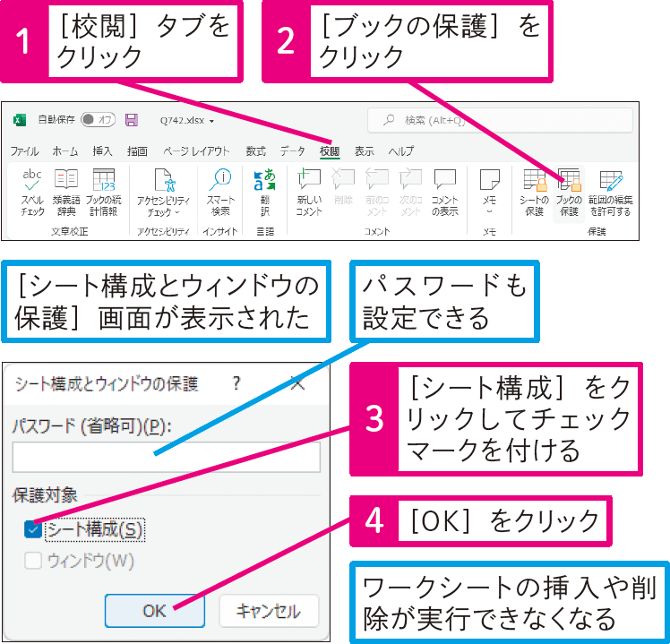Click シートの保護 protect sheet

(x=534, y=193)
